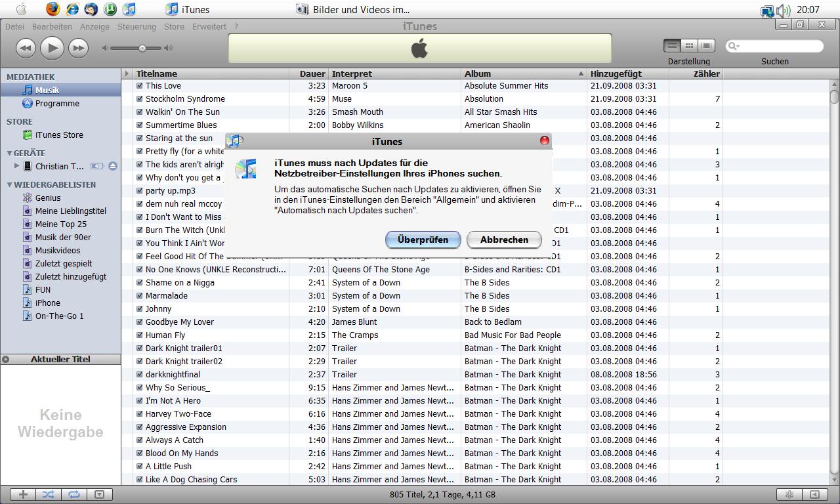Open the ? help menu

tap(236, 27)
